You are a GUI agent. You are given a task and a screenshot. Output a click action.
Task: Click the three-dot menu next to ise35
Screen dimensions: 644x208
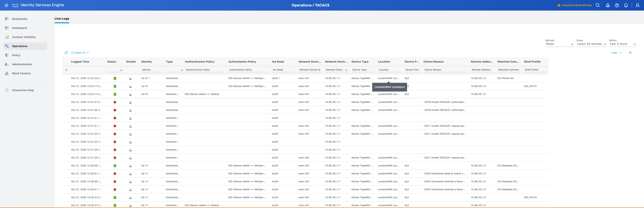pos(279,78)
